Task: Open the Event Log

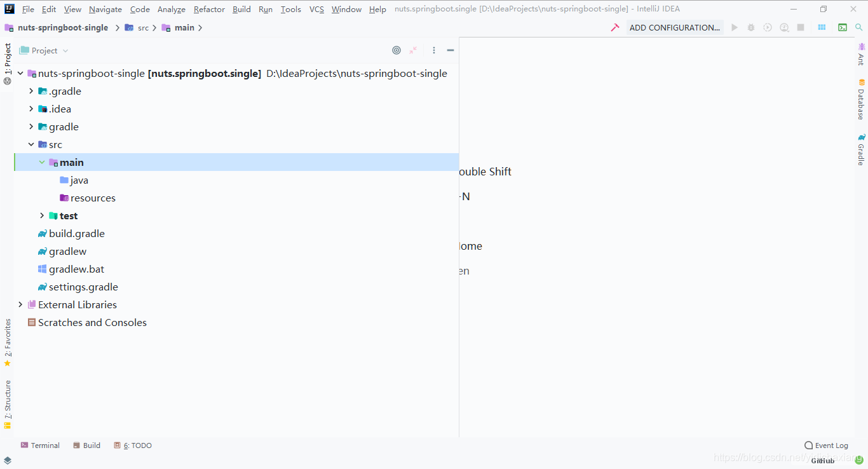Action: coord(826,445)
